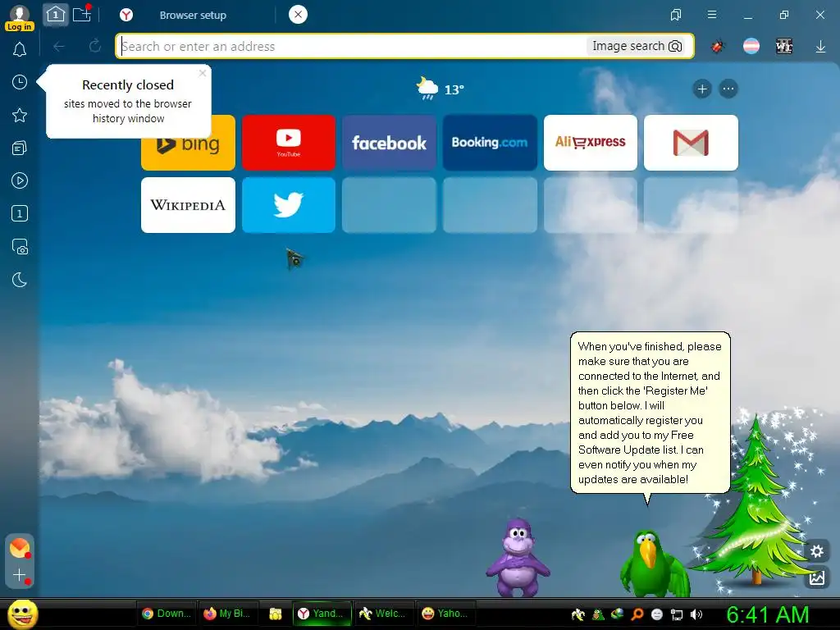Screen dimensions: 840x630
Task: Open the Wikipedia tile
Action: (188, 205)
